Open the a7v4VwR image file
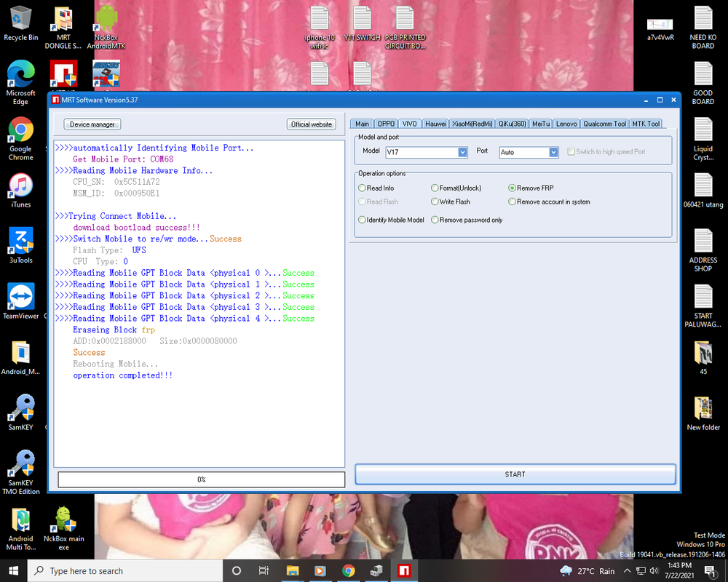728x582 pixels. pyautogui.click(x=660, y=29)
